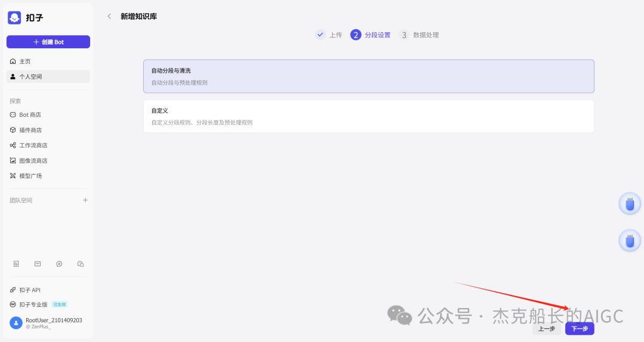
Task: Click the 下一步 button
Action: point(580,328)
